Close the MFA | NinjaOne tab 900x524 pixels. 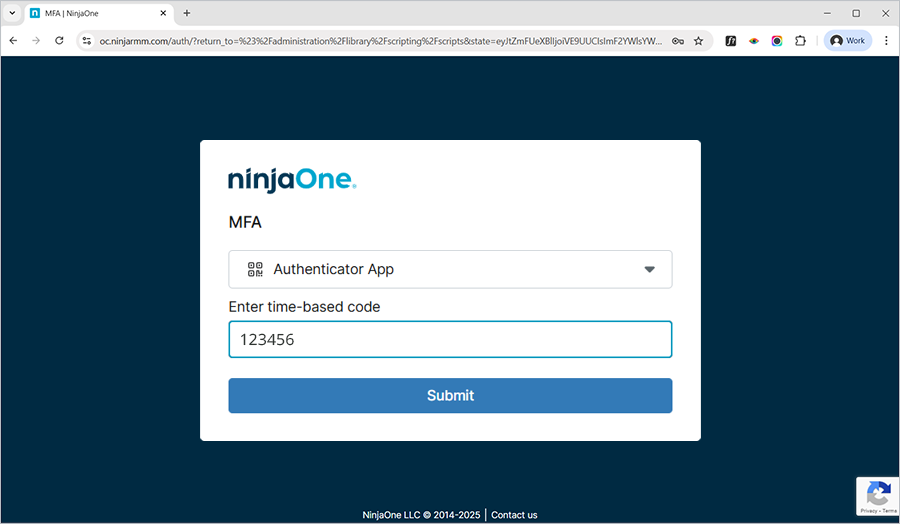(x=163, y=13)
